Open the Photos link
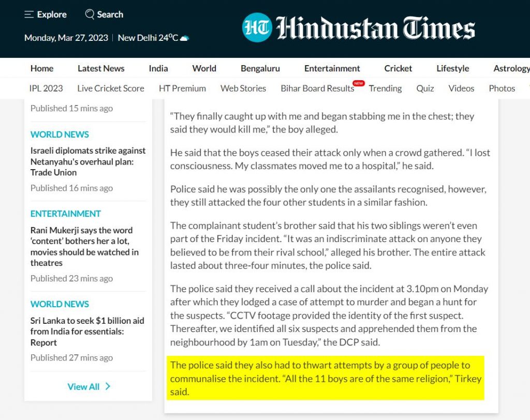The image size is (530, 420). [x=502, y=88]
